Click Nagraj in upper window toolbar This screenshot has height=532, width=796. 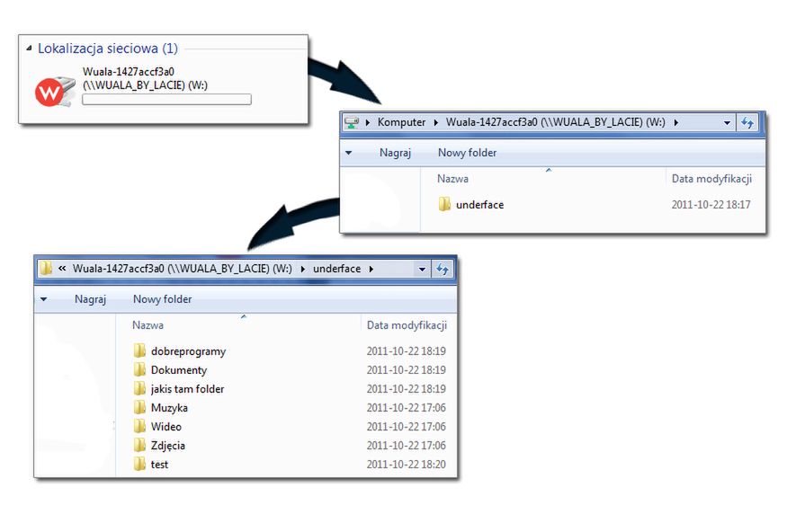(395, 153)
